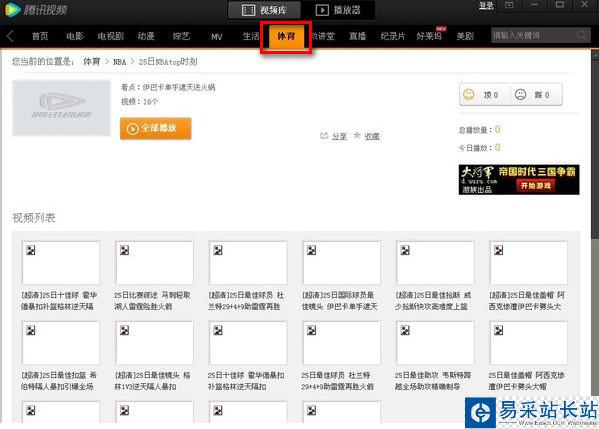Click the 全部播放 play all button
599x429 pixels.
(x=155, y=128)
